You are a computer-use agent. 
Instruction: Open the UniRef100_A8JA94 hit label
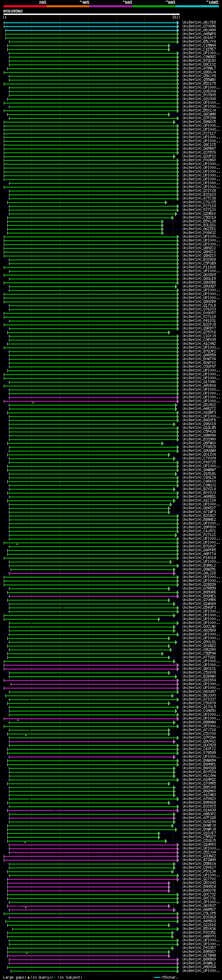[x=199, y=30]
